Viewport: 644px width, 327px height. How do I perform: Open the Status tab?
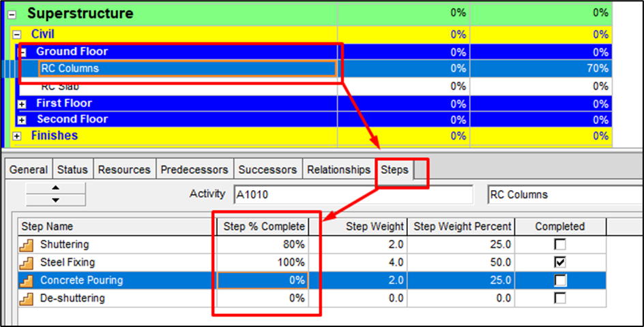coord(72,170)
